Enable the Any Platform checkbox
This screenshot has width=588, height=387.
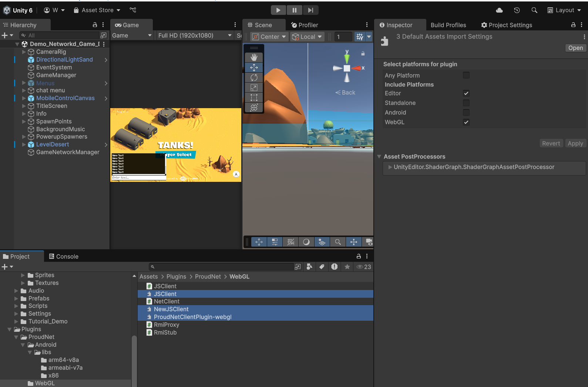(x=466, y=75)
